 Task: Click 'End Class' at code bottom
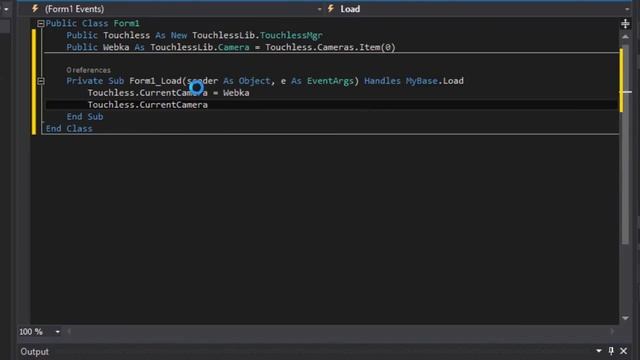69,129
